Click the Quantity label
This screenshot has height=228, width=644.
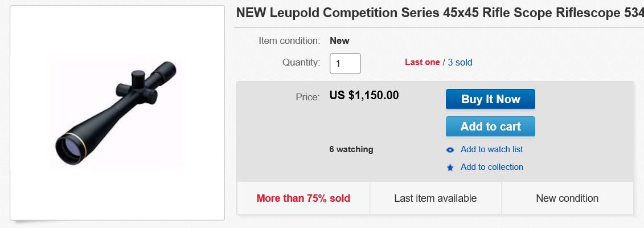(301, 62)
